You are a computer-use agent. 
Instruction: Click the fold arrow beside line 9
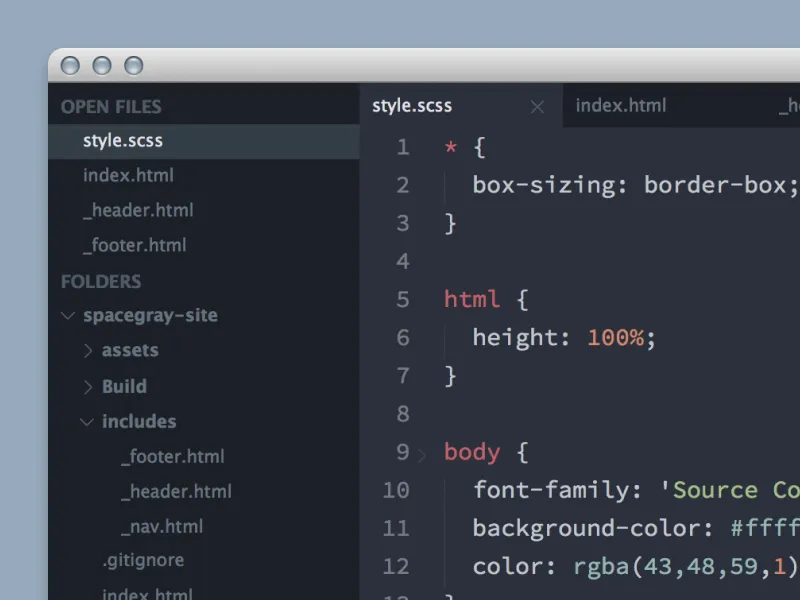[x=421, y=455]
